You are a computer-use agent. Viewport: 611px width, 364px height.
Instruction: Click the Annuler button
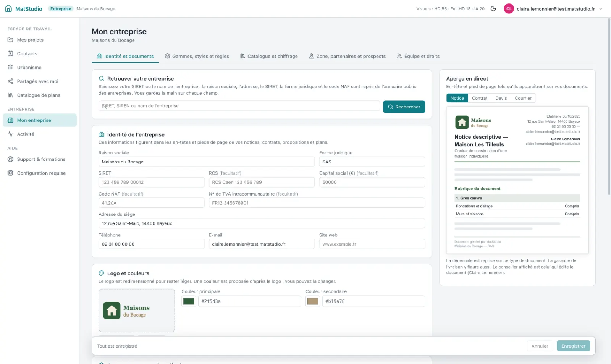(x=540, y=346)
